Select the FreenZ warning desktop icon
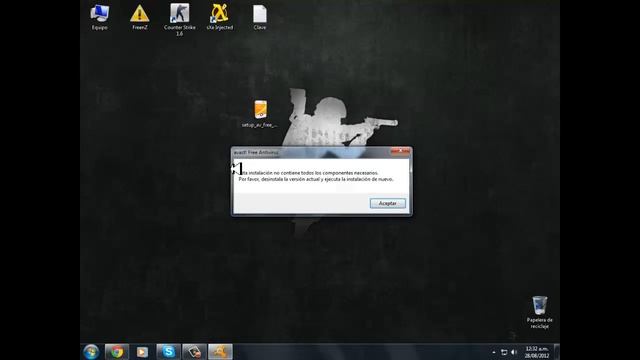This screenshot has height=360, width=640. click(x=140, y=18)
